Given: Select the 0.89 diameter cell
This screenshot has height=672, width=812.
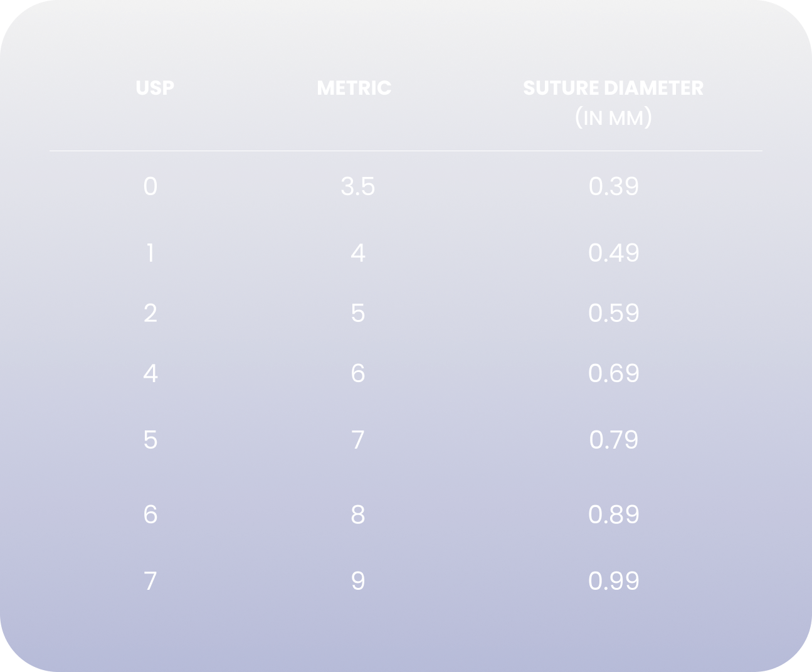Looking at the screenshot, I should click(x=613, y=515).
